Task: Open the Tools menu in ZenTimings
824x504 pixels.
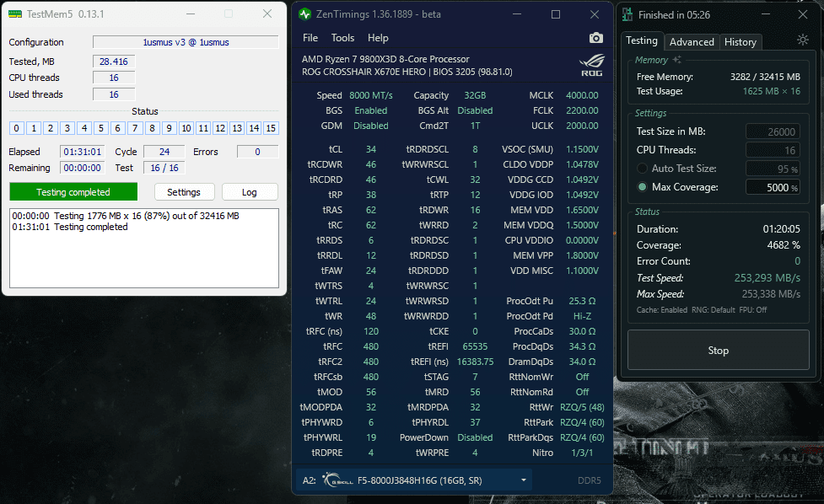Action: pos(342,38)
